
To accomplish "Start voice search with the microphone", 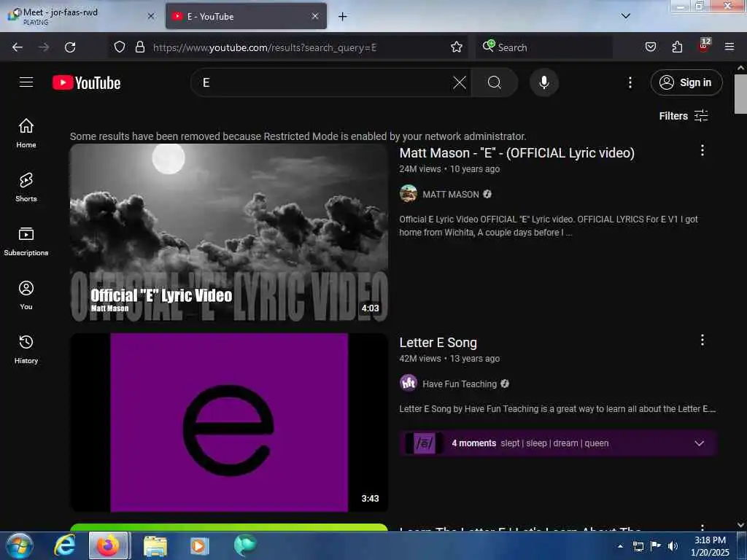I will 544,82.
